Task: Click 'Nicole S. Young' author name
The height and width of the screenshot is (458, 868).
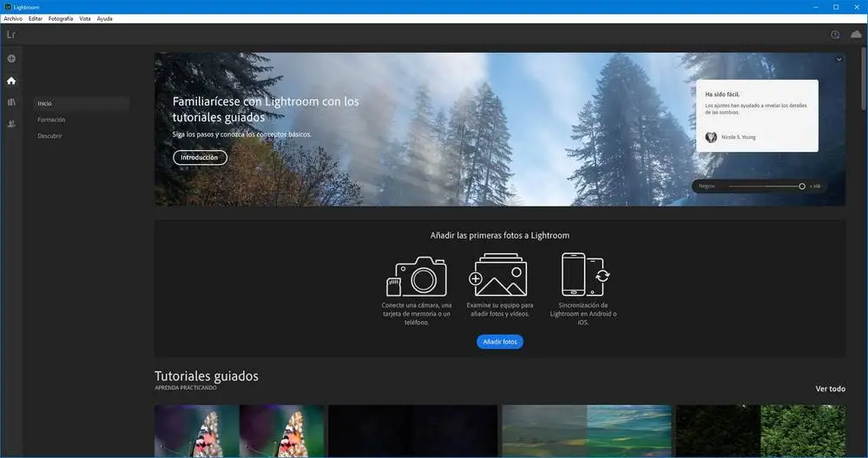Action: coord(738,137)
